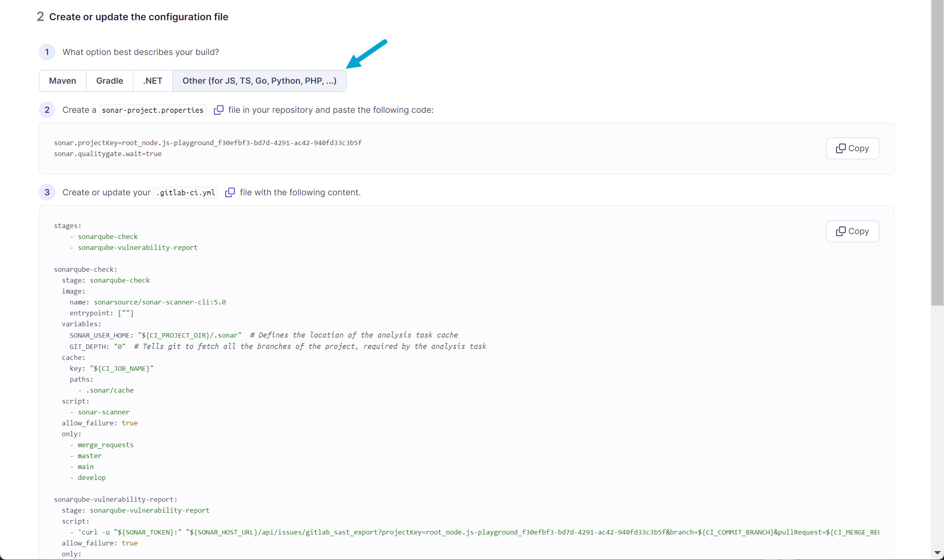Click the copy icon inside the lower Copy button
Image resolution: width=944 pixels, height=560 pixels.
(x=841, y=231)
